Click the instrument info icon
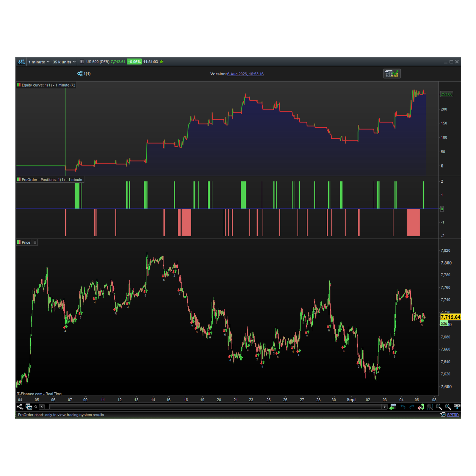The image size is (476, 476). (82, 62)
